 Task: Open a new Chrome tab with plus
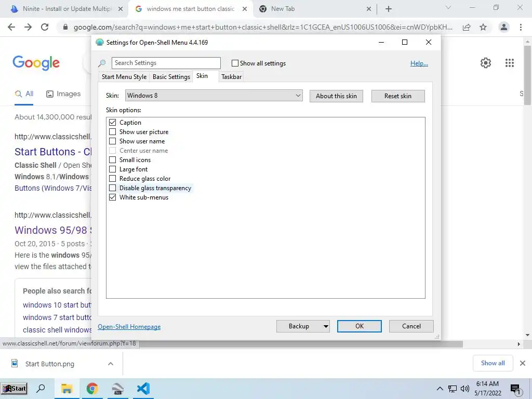tap(389, 9)
